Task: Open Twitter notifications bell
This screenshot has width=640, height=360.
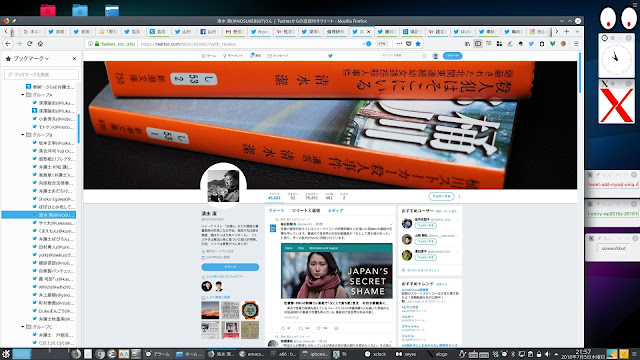Action: pyautogui.click(x=255, y=56)
